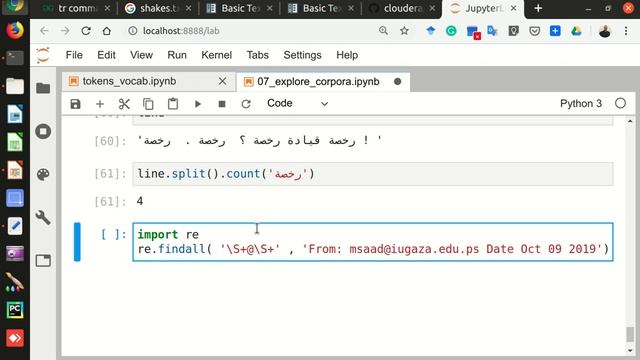Open a new browser tab with the plus button
Image resolution: width=640 pixels, height=360 pixels.
click(x=538, y=8)
